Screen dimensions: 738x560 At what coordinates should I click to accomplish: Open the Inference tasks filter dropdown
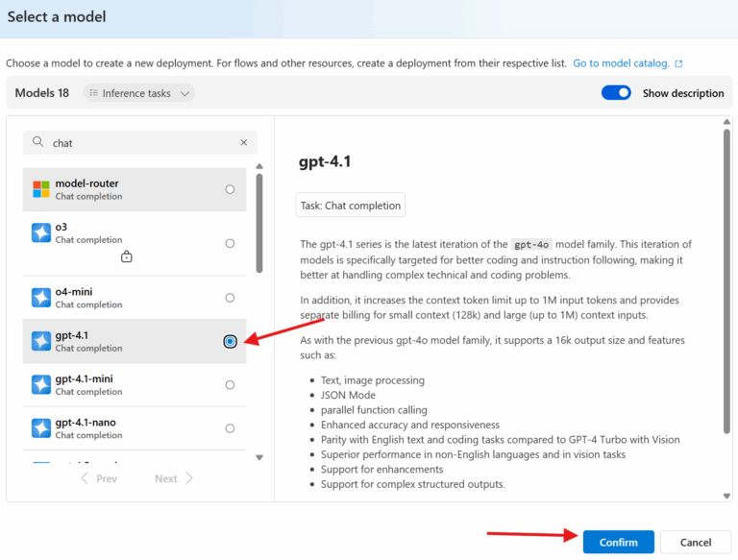(138, 93)
